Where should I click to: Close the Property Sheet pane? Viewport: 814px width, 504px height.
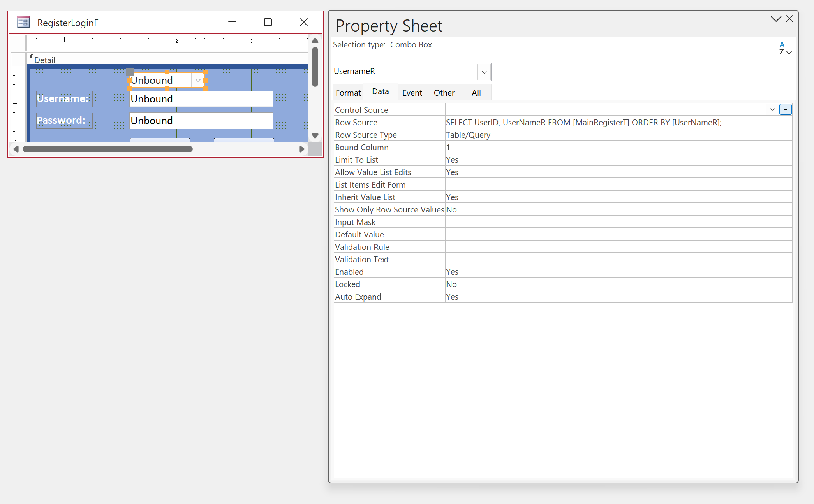789,19
